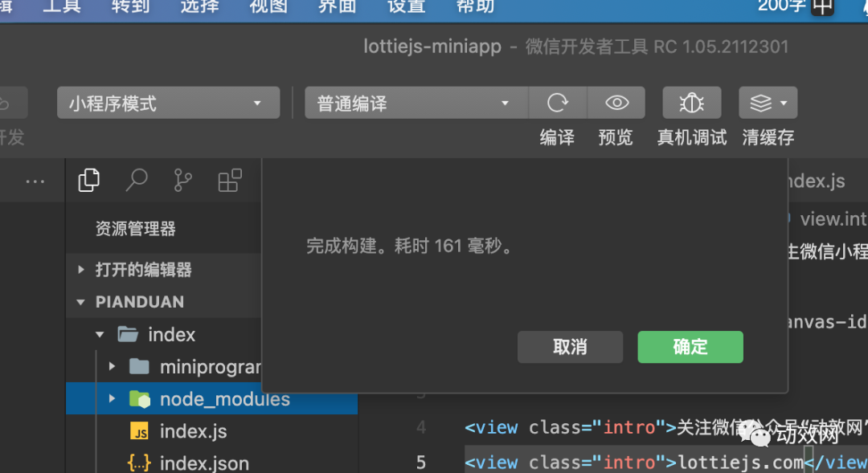
Task: Collapse the PIANDUAN project section
Action: click(x=81, y=302)
